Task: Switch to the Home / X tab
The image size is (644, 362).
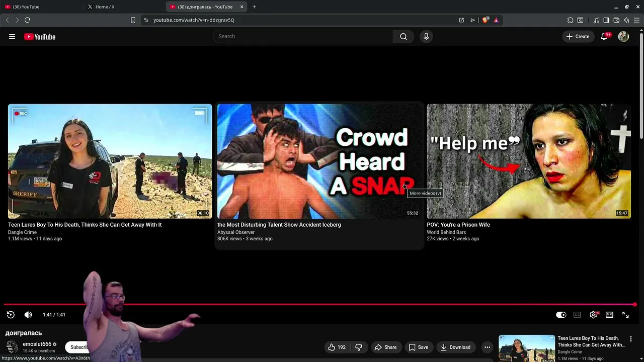Action: point(123,7)
